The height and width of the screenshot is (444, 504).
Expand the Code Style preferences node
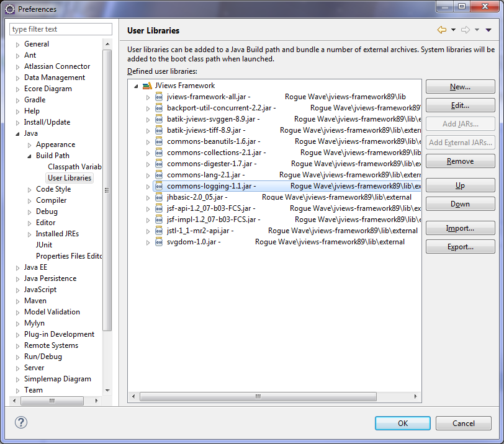[29, 189]
